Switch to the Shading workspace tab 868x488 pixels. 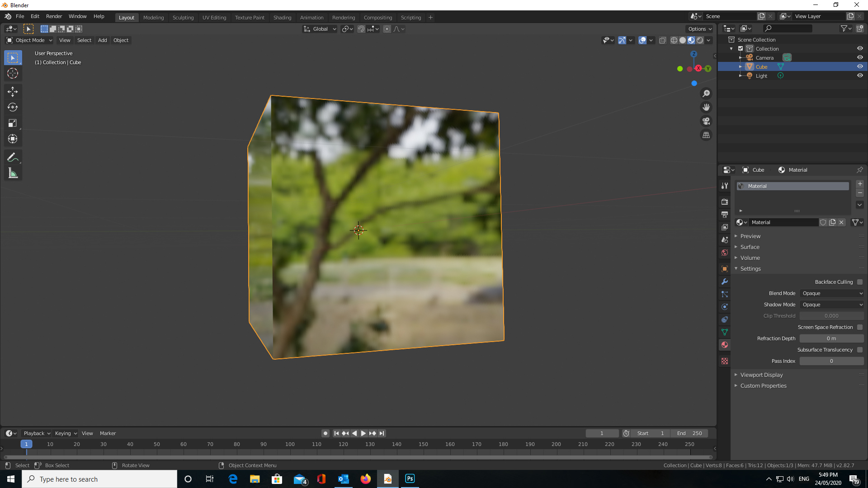coord(282,18)
